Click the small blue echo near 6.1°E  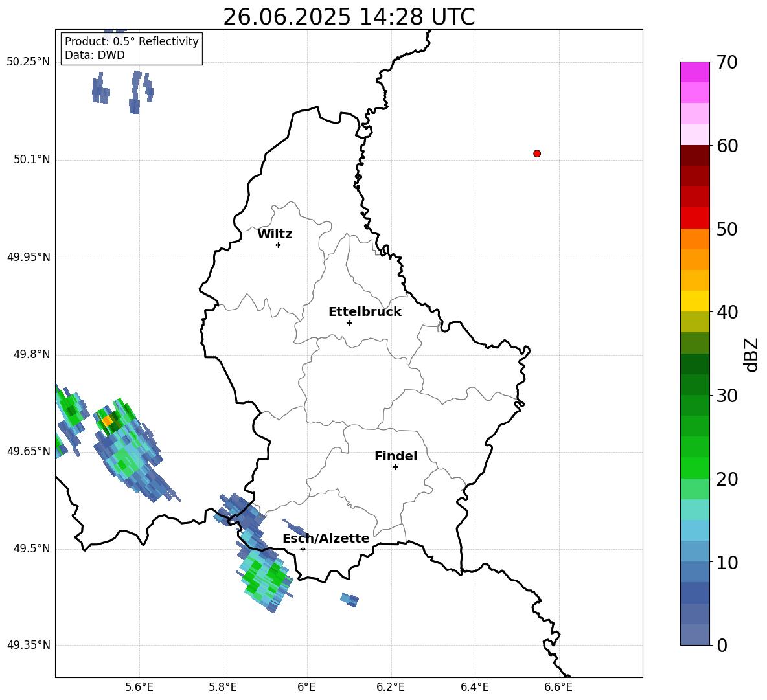(x=350, y=600)
